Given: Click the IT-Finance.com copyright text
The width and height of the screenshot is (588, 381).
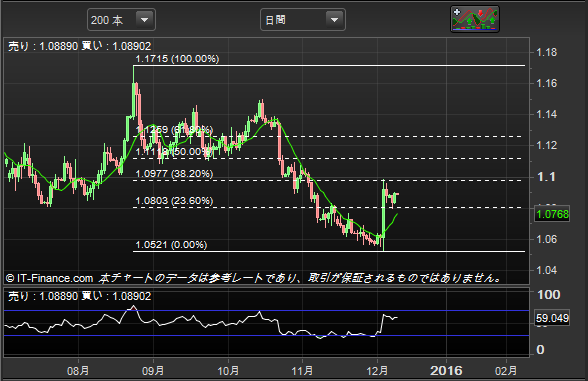Looking at the screenshot, I should click(x=50, y=278).
